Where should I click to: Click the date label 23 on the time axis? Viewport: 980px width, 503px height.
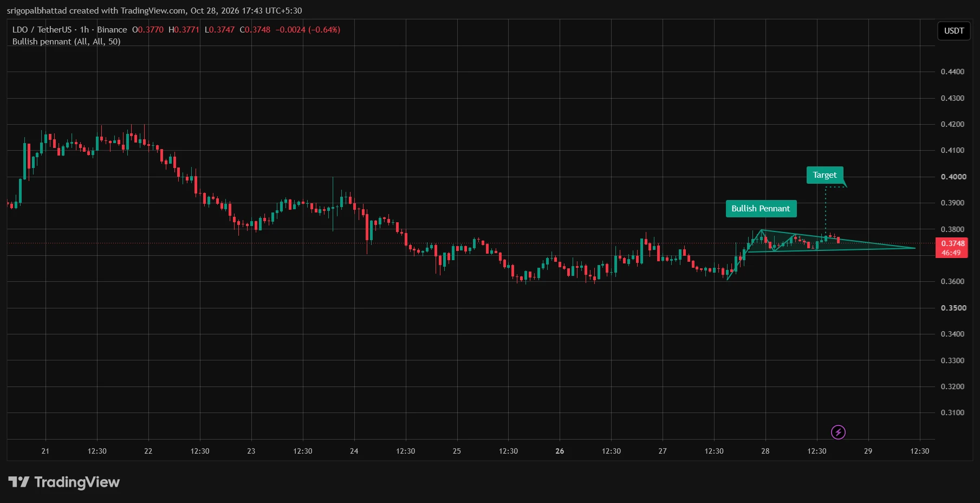[x=251, y=451]
